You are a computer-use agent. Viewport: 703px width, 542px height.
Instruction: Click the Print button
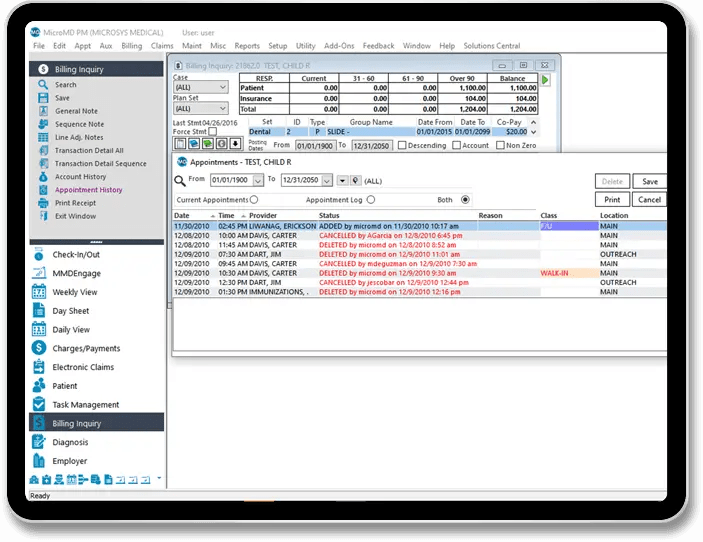click(x=612, y=199)
